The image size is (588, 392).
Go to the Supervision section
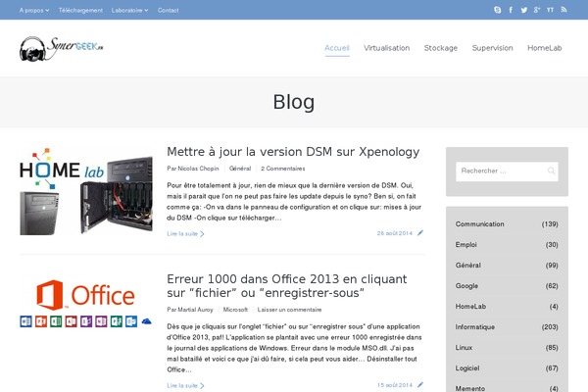[492, 48]
